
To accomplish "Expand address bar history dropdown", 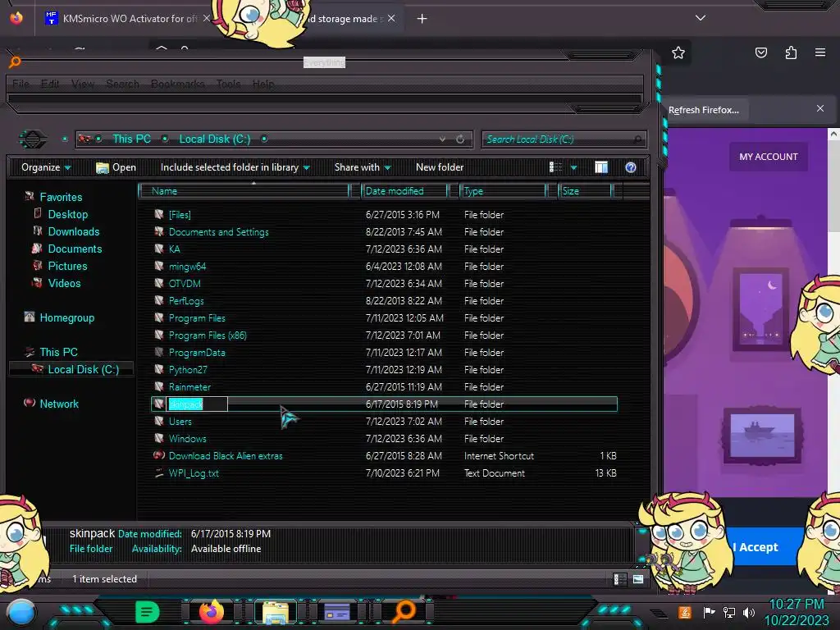I will tap(442, 139).
